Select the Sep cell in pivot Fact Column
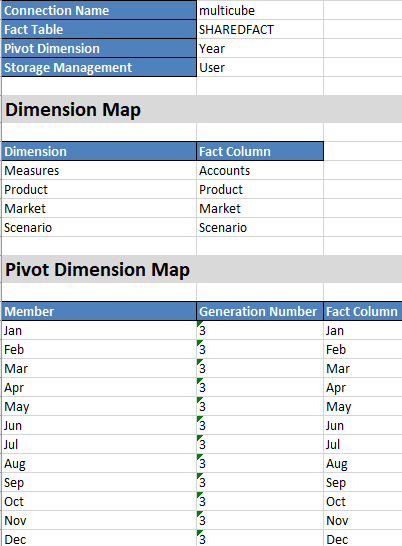This screenshot has height=546, width=402. [363, 482]
